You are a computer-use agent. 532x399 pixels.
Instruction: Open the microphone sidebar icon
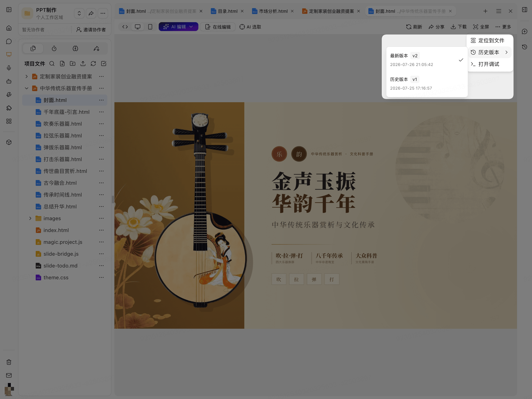click(9, 68)
